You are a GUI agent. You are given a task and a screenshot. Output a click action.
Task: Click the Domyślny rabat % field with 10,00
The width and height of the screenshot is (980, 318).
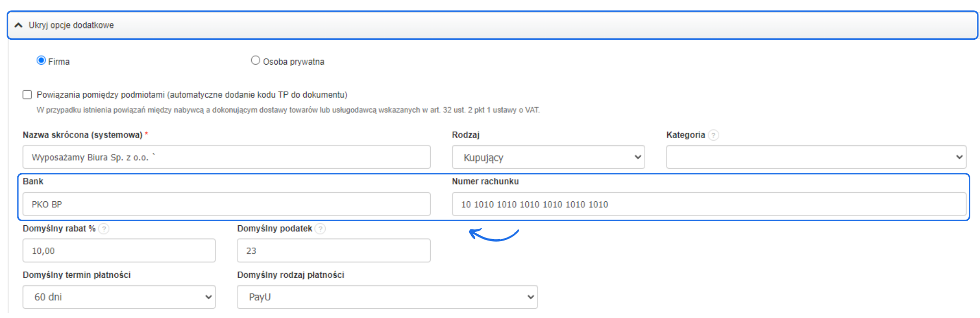pos(119,251)
